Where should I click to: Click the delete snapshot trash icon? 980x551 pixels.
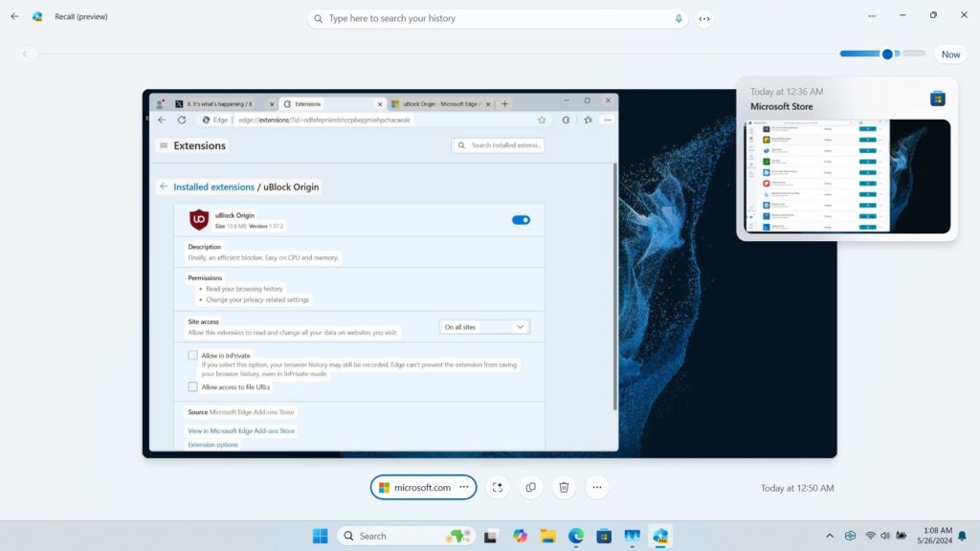[x=564, y=487]
